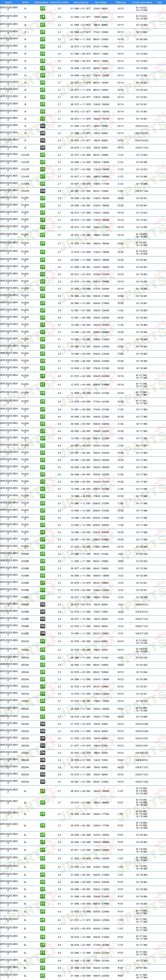Click diesel ON icon in SEDAN 40kW / 55KM row
The image size is (166, 980).
click(x=42, y=724)
